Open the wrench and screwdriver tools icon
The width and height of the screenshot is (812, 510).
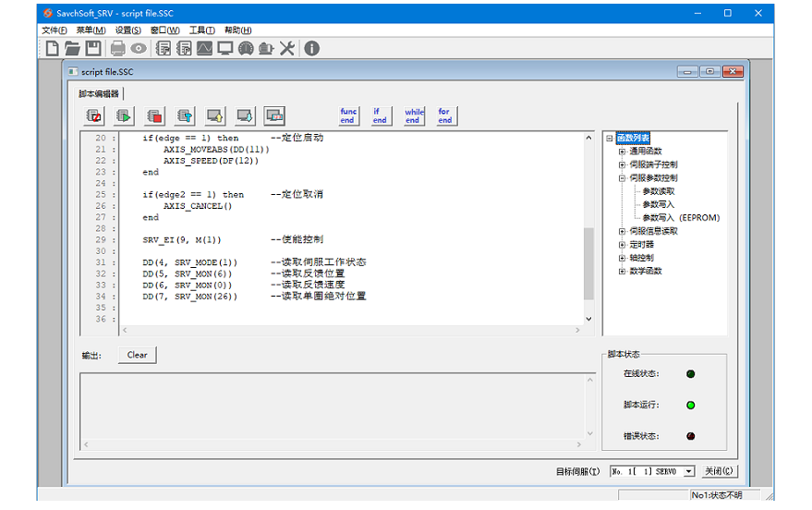click(x=287, y=48)
